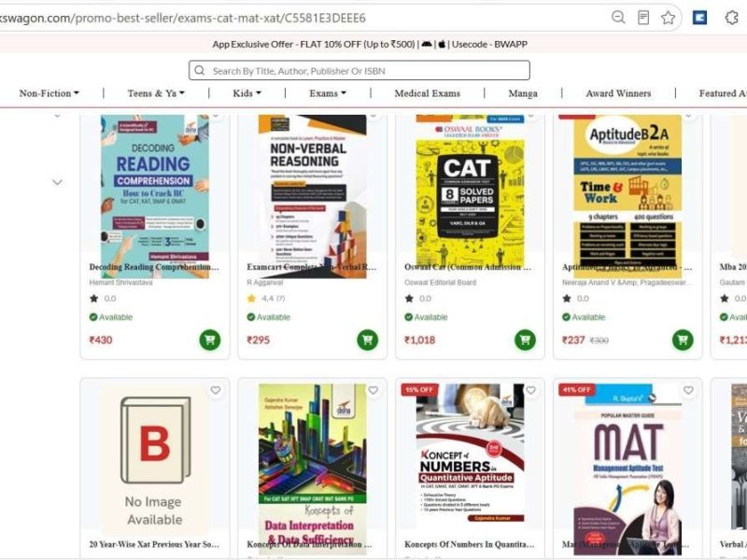Expand the Exams menu

click(328, 93)
